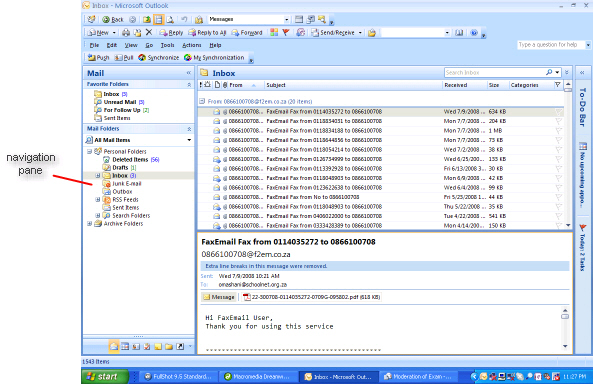The image size is (593, 384).
Task: Collapse the navigation pane with the chevron
Action: 189,73
